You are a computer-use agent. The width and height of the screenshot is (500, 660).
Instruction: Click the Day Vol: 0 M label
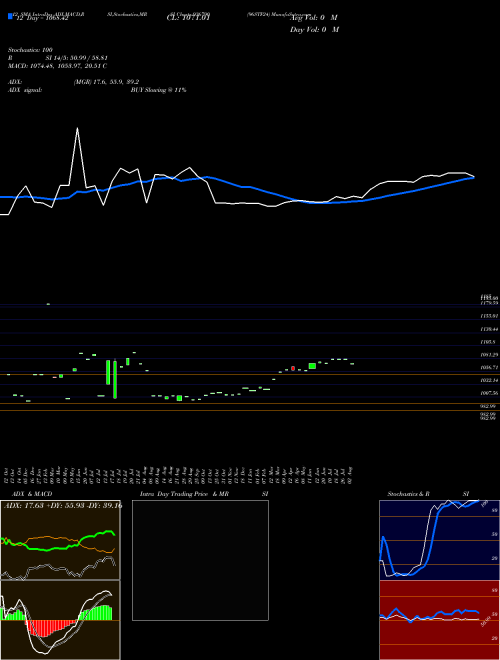(314, 29)
